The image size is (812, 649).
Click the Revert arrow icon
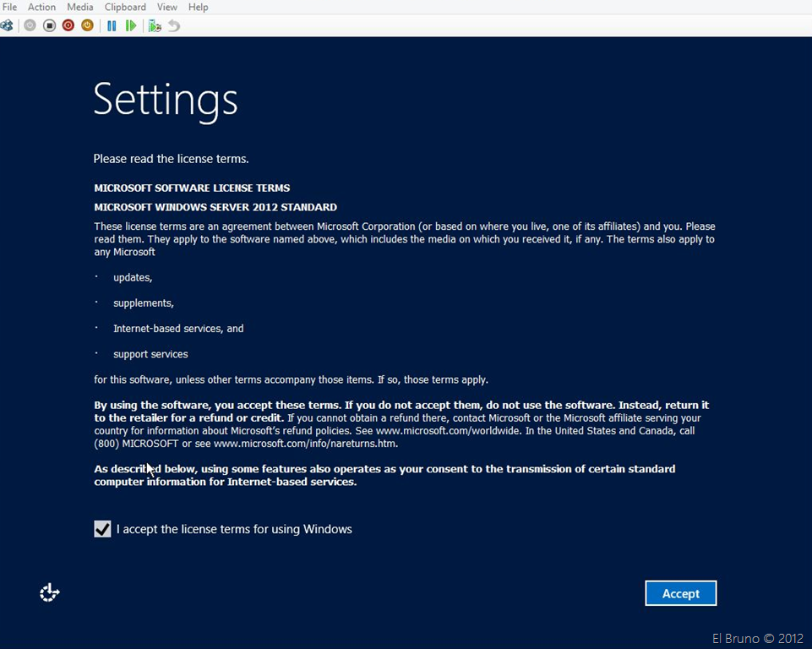[174, 25]
